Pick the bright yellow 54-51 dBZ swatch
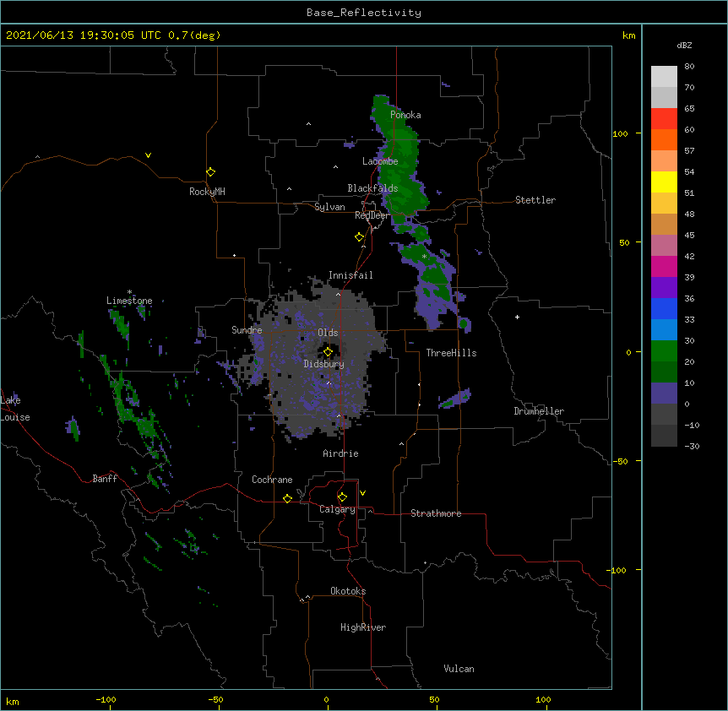Image resolution: width=728 pixels, height=711 pixels. pos(664,182)
